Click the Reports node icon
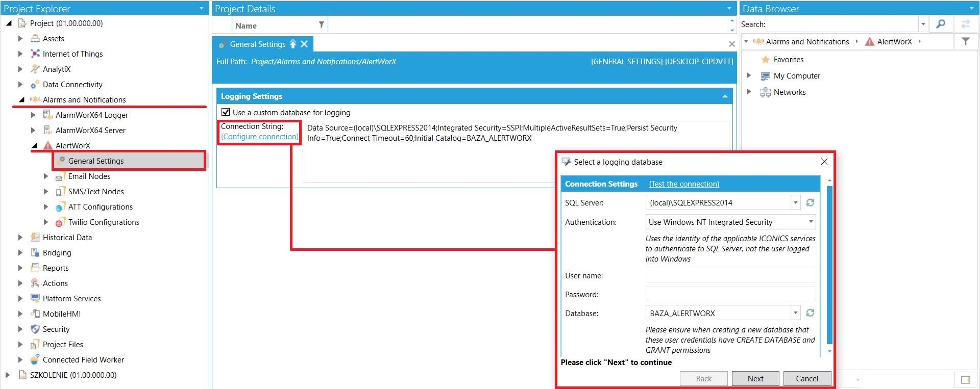Image resolution: width=980 pixels, height=389 pixels. (35, 268)
